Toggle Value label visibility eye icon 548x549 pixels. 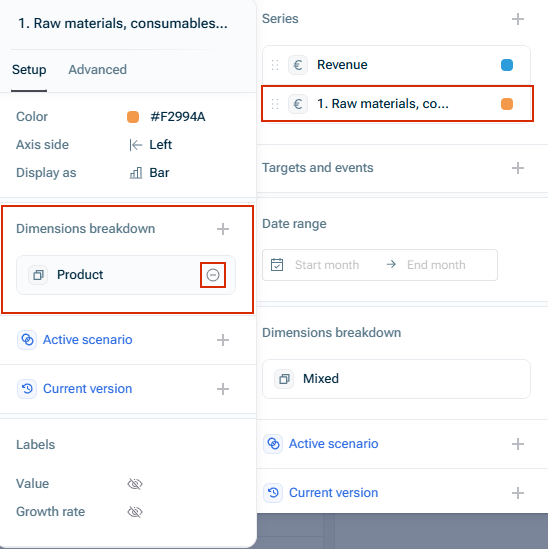(135, 484)
